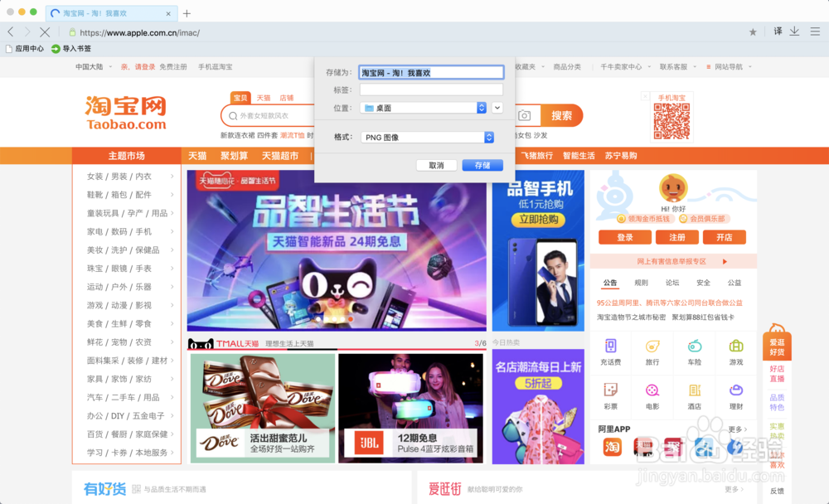Open 酒店 service icon
The height and width of the screenshot is (504, 829).
click(x=694, y=396)
